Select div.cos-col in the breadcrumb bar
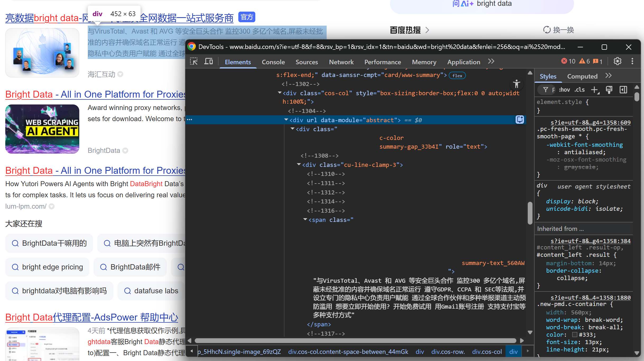 point(487,352)
